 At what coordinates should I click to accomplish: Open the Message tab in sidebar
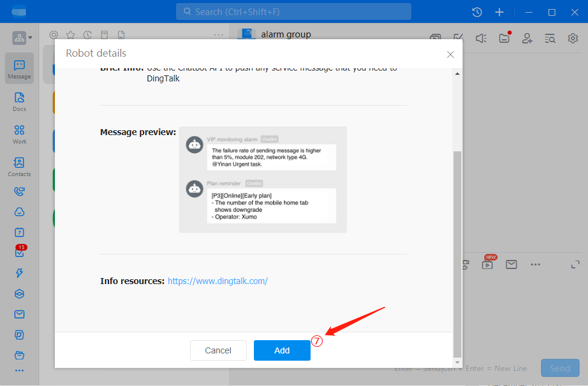19,69
